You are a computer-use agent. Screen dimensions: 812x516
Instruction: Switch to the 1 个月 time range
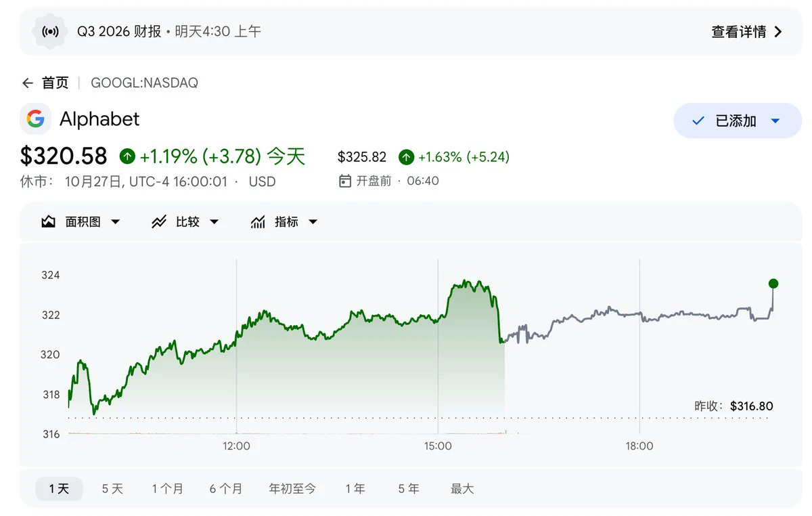click(x=167, y=488)
